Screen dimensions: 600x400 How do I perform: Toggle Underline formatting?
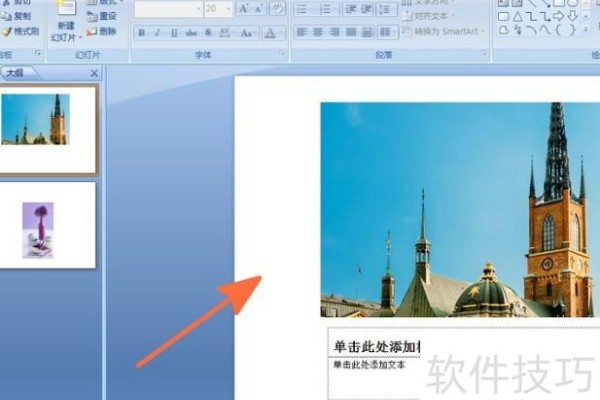[174, 33]
